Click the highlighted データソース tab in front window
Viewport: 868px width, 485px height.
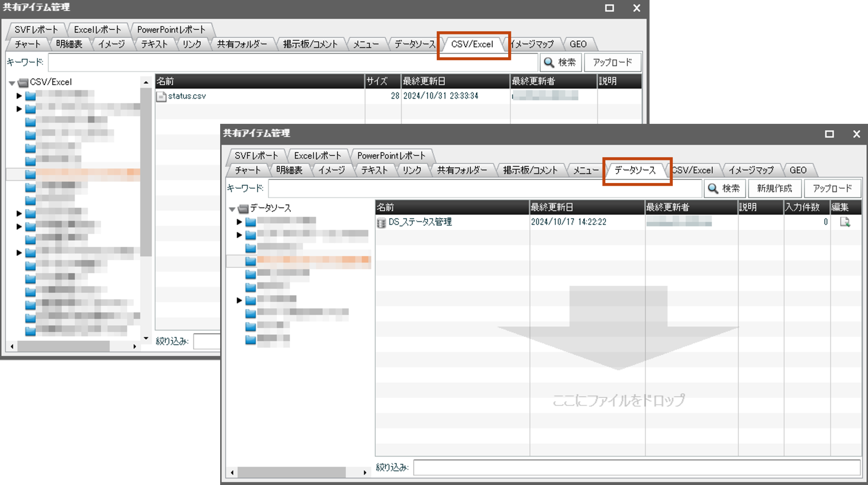click(x=635, y=170)
